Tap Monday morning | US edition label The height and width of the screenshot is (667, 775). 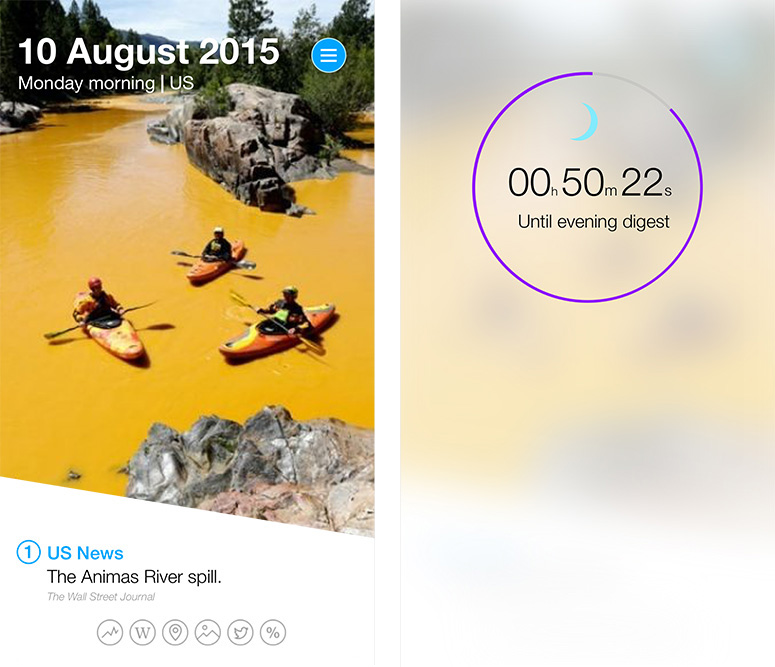[106, 83]
